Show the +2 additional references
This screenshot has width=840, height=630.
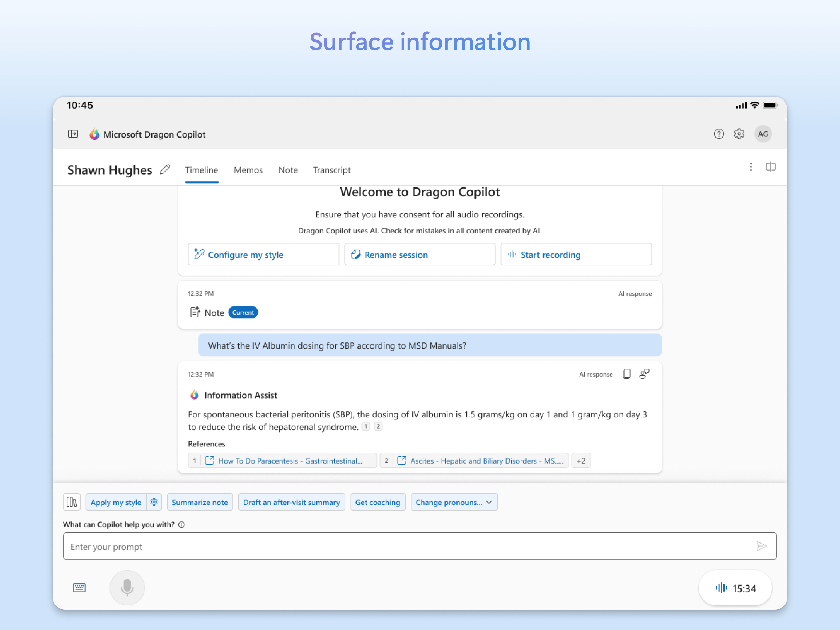(580, 460)
